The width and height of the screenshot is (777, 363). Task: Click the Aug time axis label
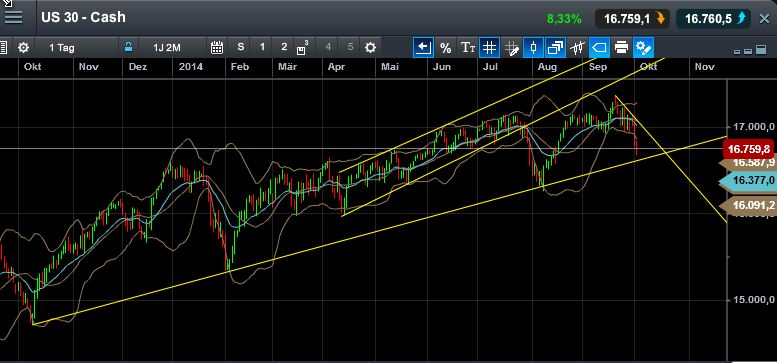[x=547, y=67]
